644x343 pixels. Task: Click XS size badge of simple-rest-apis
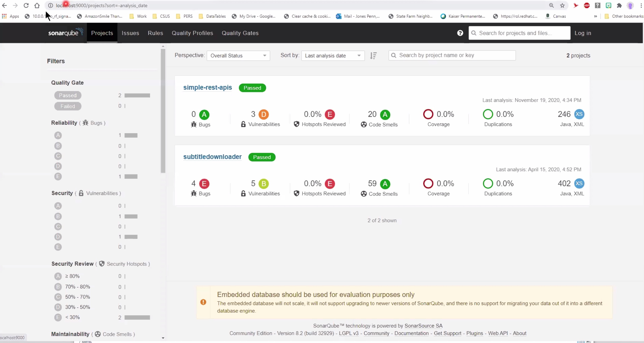tap(579, 114)
